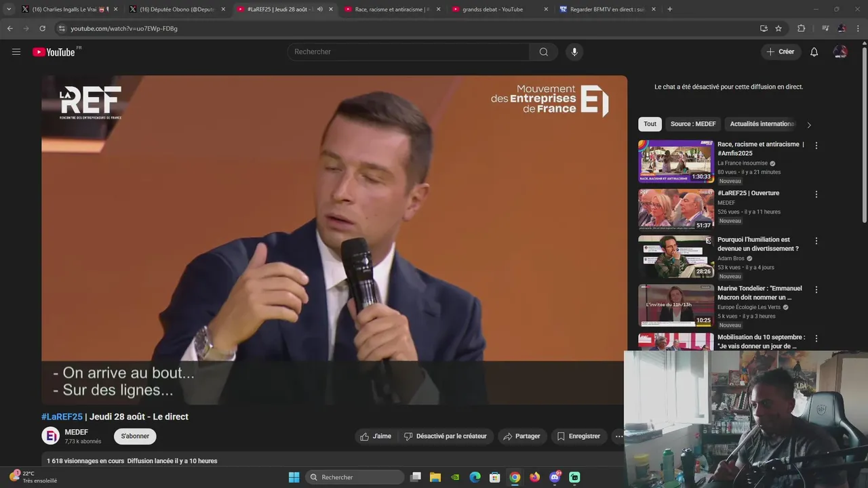Viewport: 868px width, 488px height.
Task: Open Mobilisation du 10 septembre video
Action: (x=761, y=342)
